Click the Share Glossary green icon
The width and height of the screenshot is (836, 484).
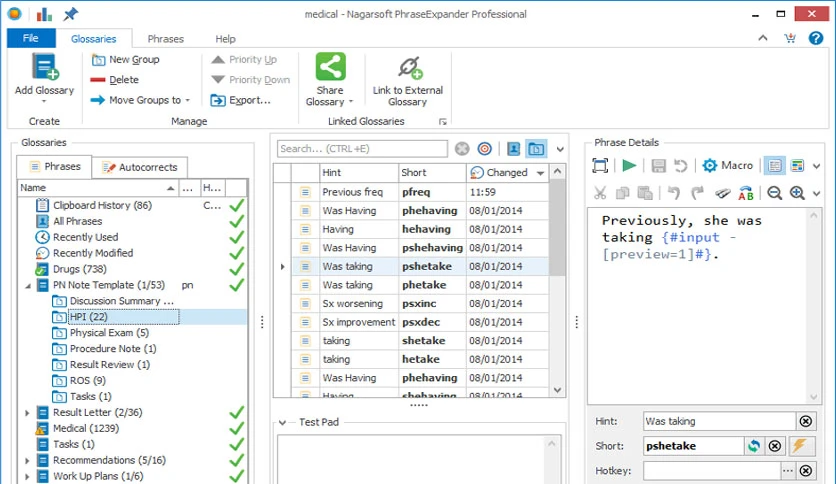click(x=331, y=67)
